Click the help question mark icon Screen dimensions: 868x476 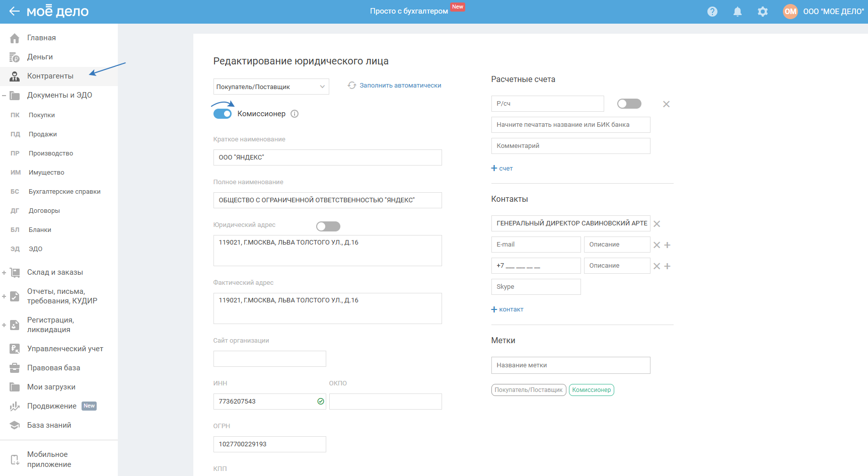pyautogui.click(x=712, y=12)
